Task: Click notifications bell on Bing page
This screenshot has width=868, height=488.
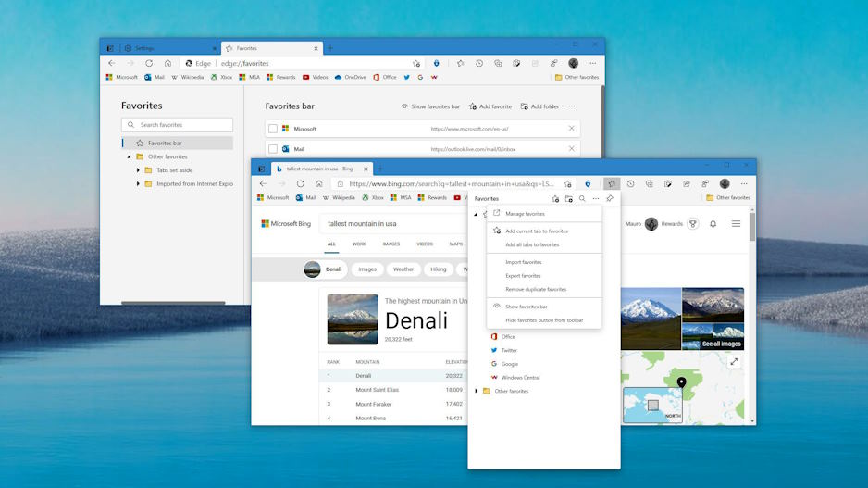Action: click(x=713, y=224)
